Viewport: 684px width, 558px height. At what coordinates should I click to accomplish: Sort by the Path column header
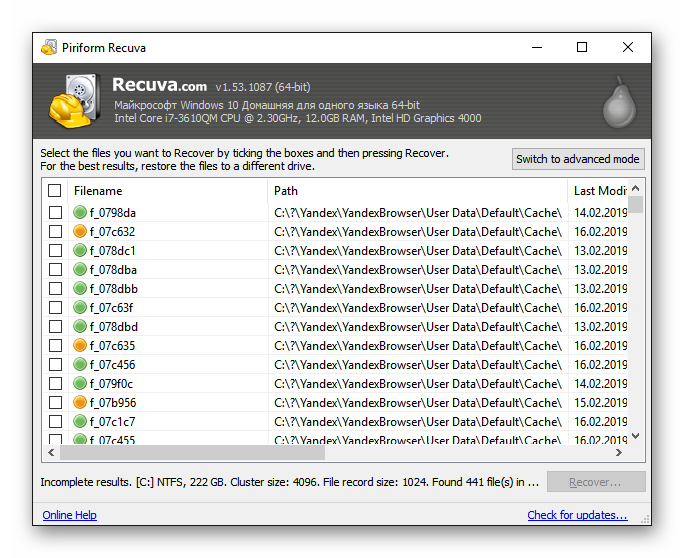pos(417,191)
